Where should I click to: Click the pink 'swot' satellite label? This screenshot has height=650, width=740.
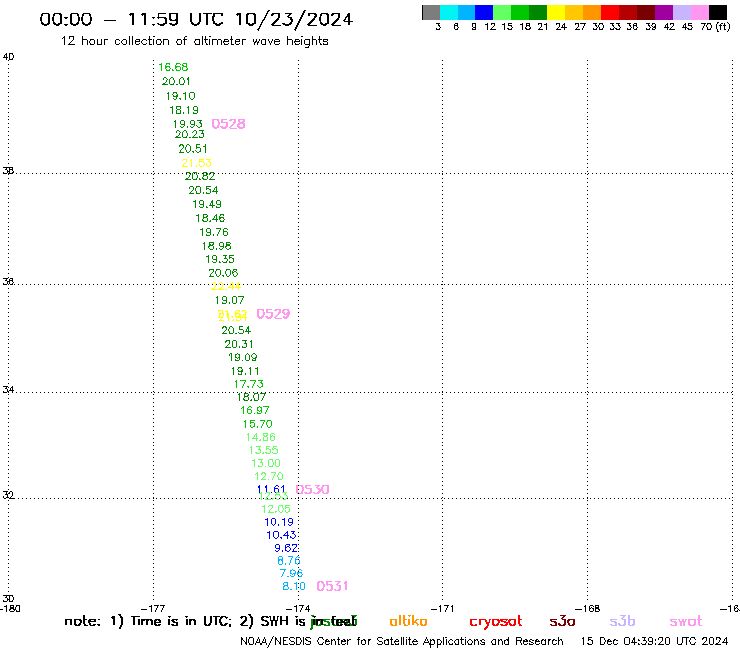point(686,622)
